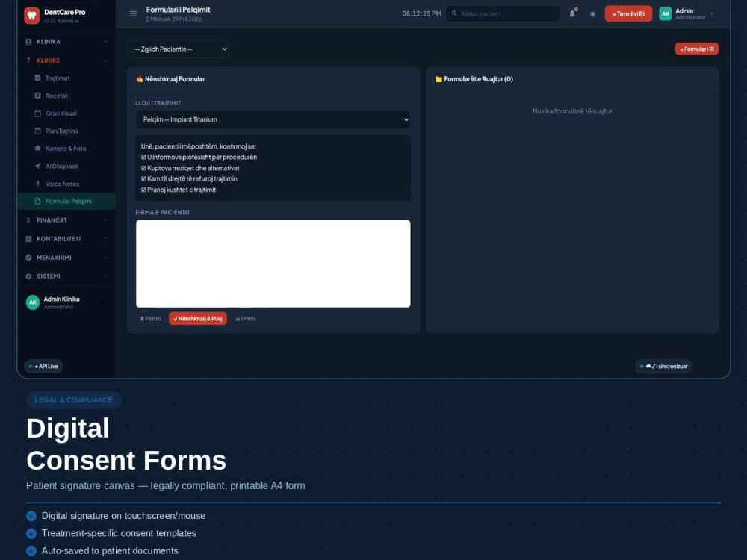Click 'Nuk ka formularë të ruajtur' text

click(572, 111)
